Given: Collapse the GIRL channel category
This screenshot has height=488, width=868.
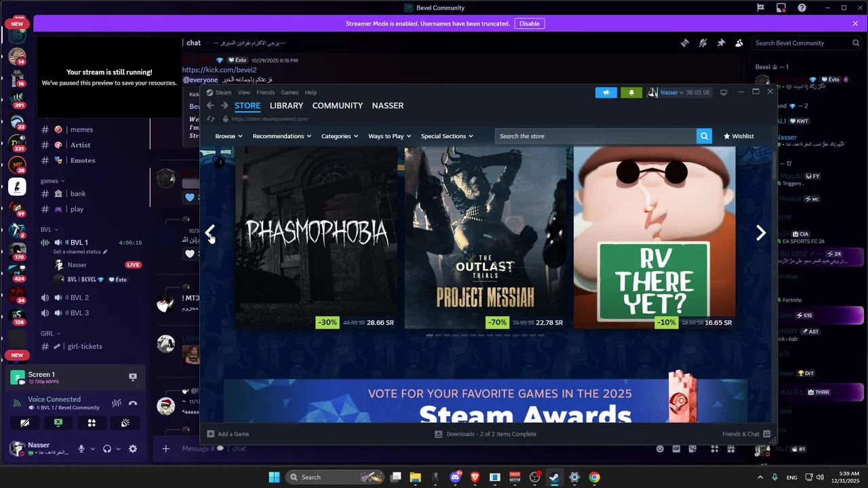Looking at the screenshot, I should pos(50,333).
